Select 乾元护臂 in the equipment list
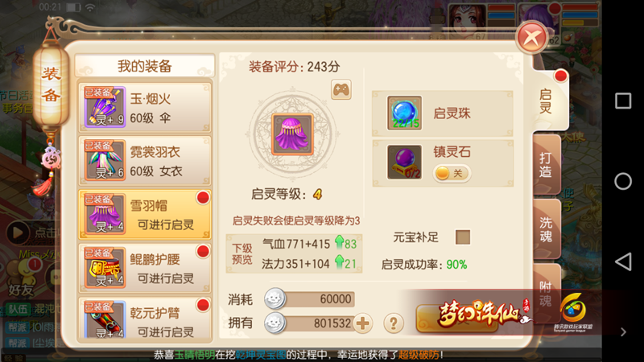The height and width of the screenshot is (362, 644). coord(145,319)
